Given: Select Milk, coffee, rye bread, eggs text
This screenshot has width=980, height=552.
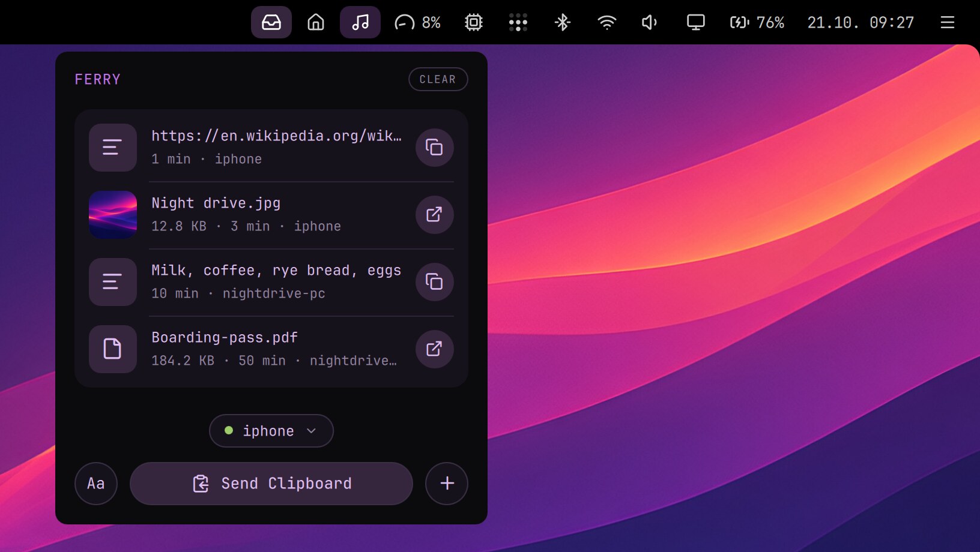Looking at the screenshot, I should [x=276, y=271].
